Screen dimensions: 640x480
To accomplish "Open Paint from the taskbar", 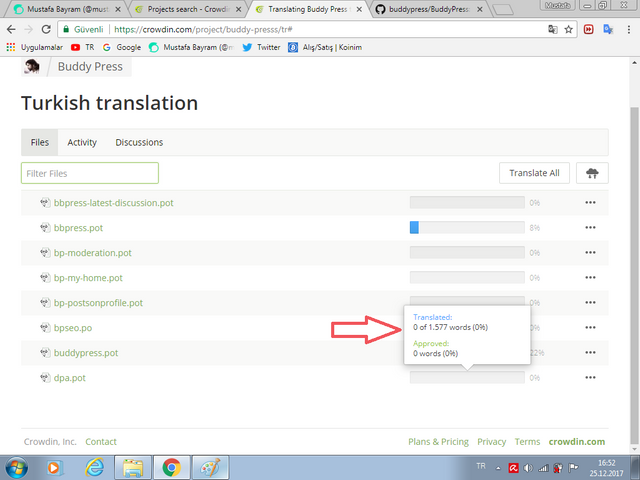I will [211, 468].
